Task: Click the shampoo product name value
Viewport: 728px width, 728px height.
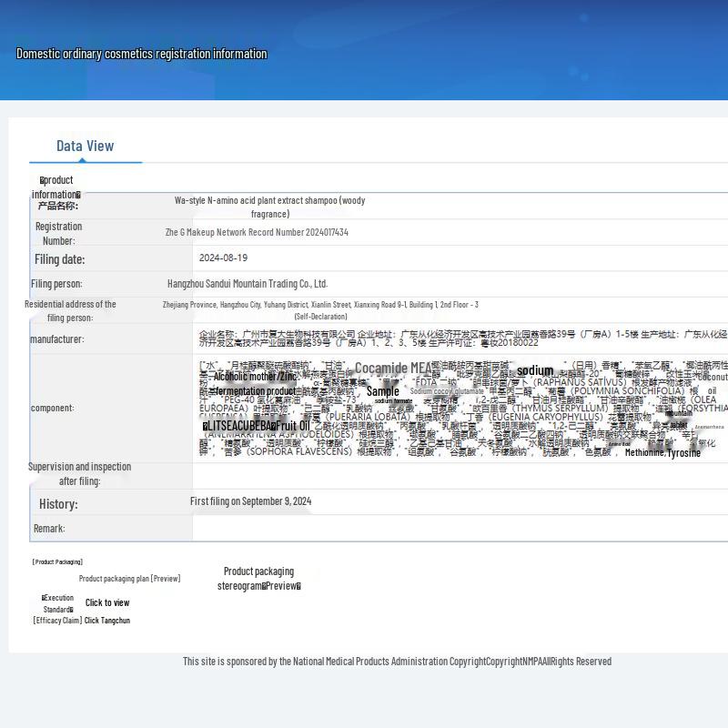Action: (x=269, y=207)
